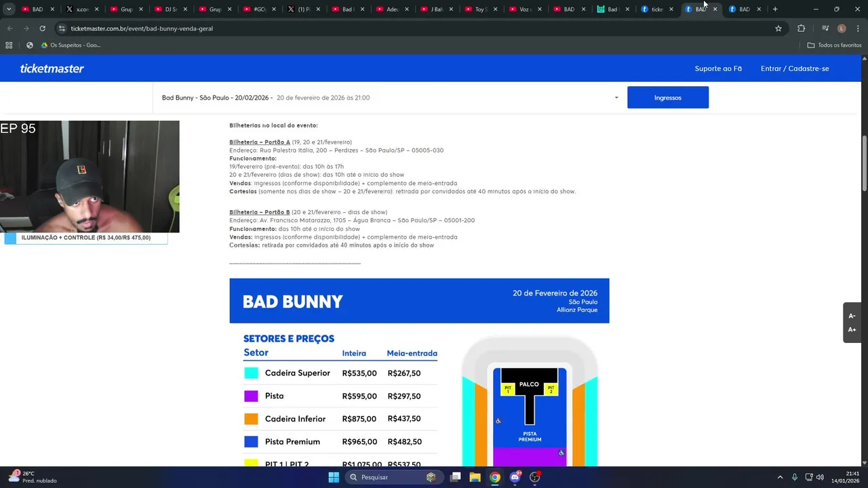
Task: Open the weather widget showing 26°C
Action: pyautogui.click(x=33, y=477)
